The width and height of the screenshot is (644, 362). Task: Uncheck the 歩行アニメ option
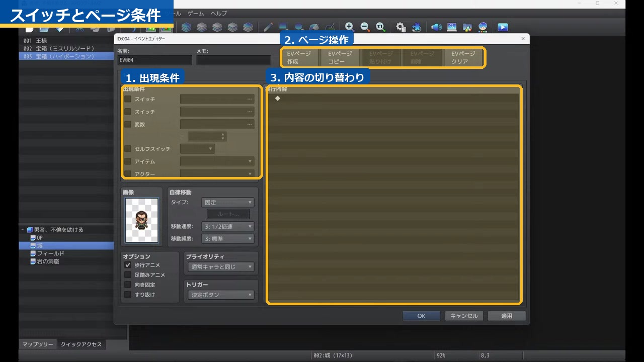(x=128, y=265)
